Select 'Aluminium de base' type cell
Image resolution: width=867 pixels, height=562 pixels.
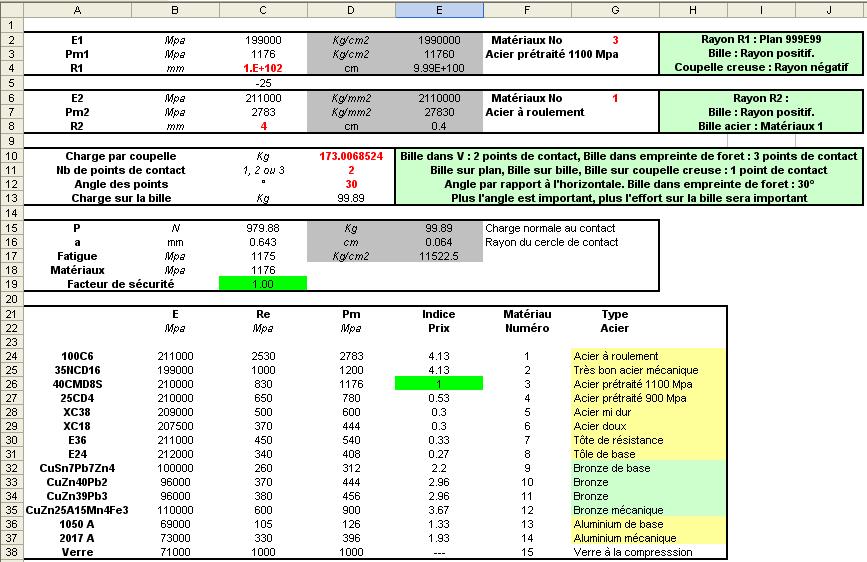tap(648, 524)
